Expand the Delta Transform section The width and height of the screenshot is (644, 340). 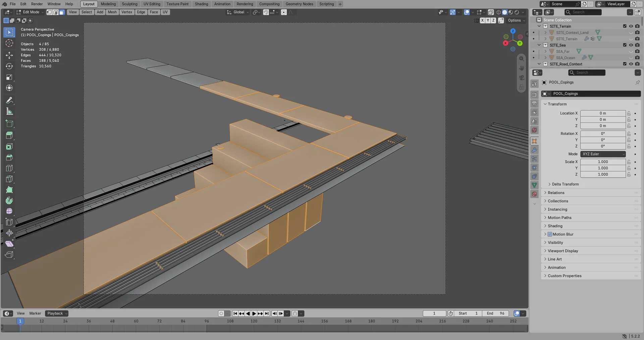(x=565, y=184)
